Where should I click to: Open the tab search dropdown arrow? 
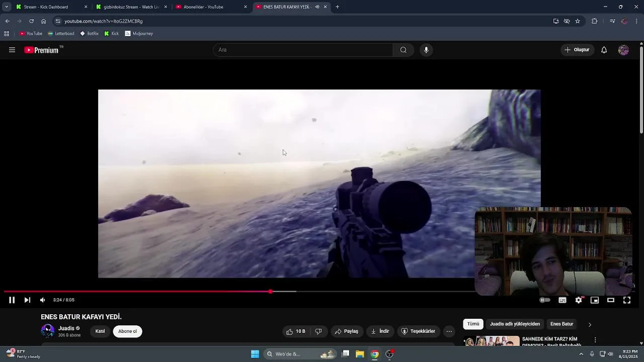7,7
